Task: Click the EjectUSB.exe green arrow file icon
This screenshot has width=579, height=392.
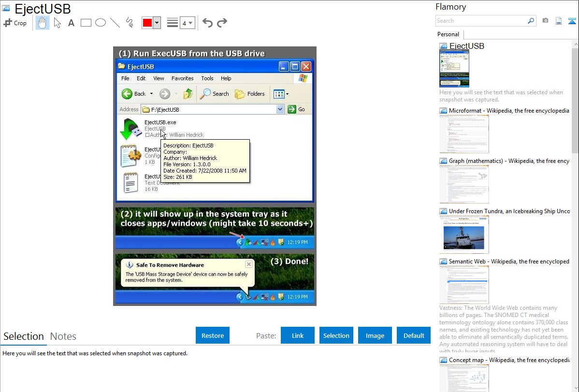Action: (x=130, y=129)
